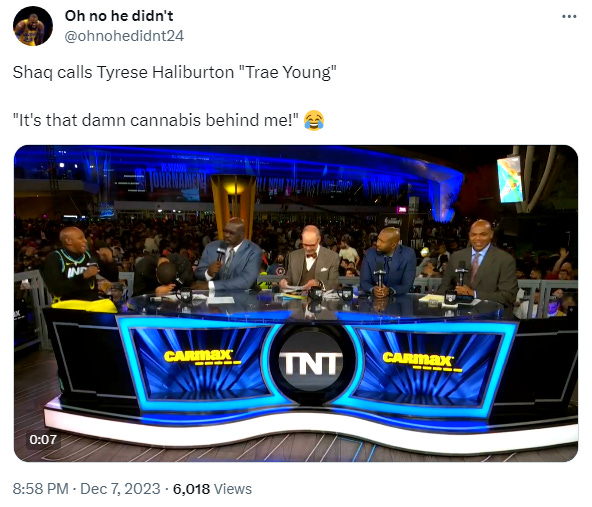Click the hanging screen at top right of video

pos(510,179)
